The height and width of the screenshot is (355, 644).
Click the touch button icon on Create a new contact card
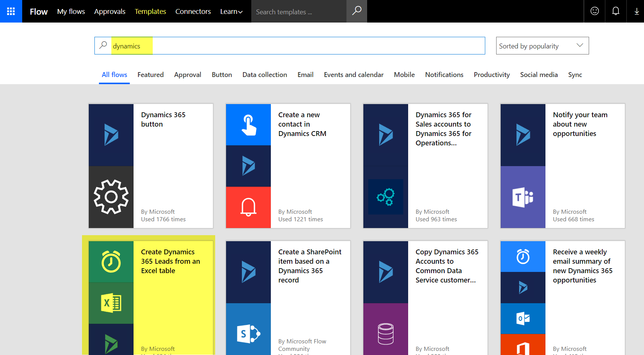pyautogui.click(x=248, y=125)
